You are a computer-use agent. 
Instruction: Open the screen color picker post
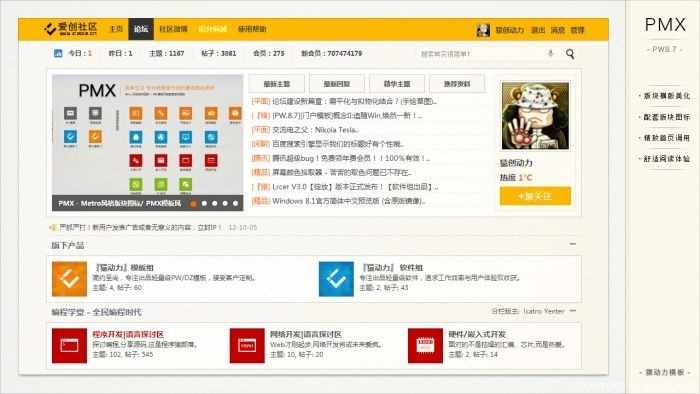[342, 173]
